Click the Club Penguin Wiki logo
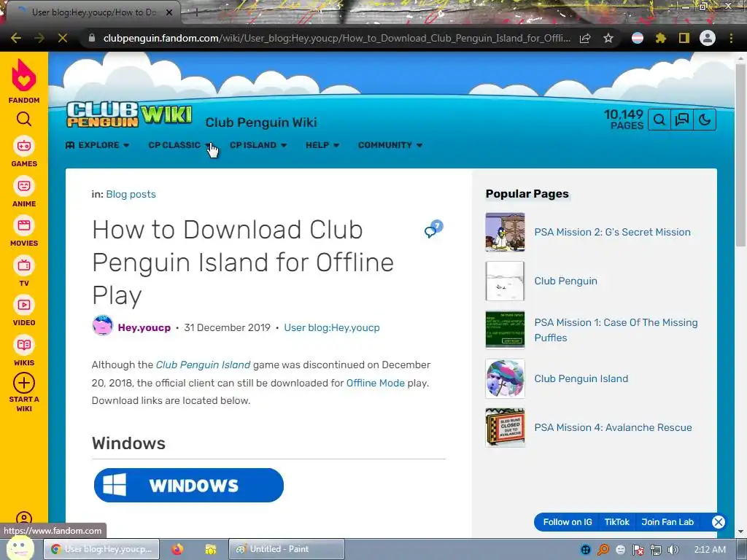Screen dimensions: 747x560 (129, 114)
